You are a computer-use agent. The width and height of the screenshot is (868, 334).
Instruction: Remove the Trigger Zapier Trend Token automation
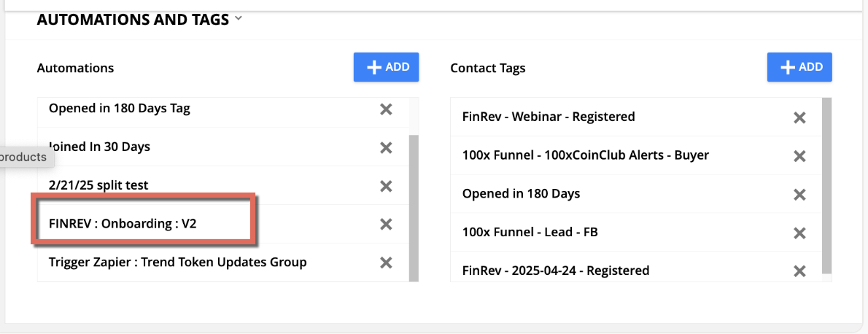[387, 263]
